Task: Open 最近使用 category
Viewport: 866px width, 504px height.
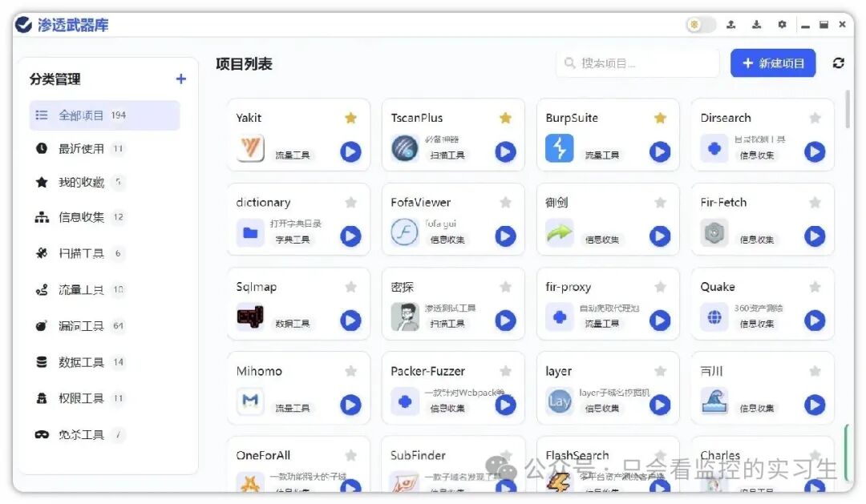Action: point(104,148)
